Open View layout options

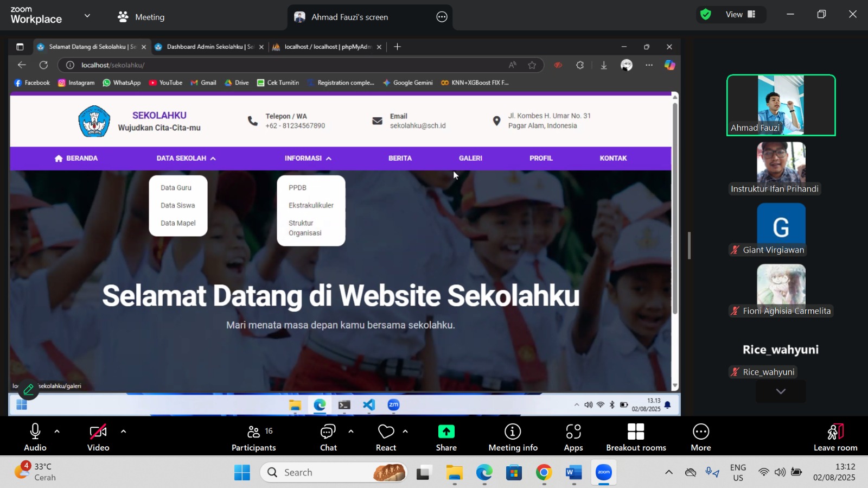coord(740,15)
